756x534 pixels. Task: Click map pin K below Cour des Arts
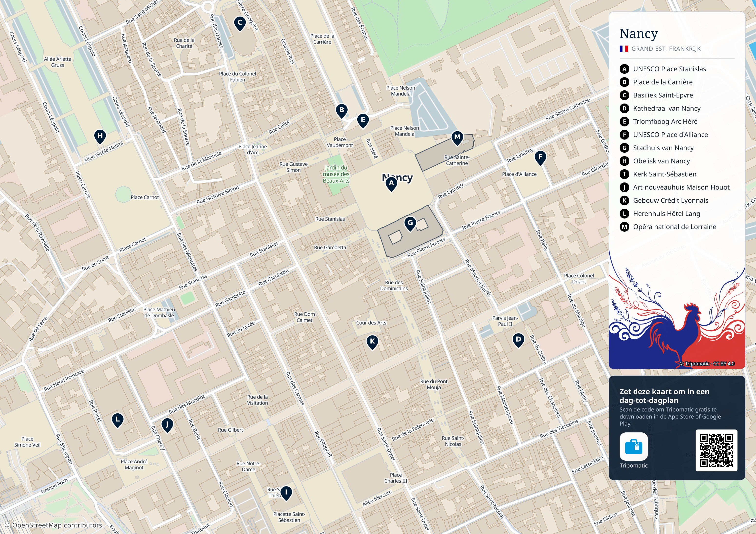[x=372, y=342]
